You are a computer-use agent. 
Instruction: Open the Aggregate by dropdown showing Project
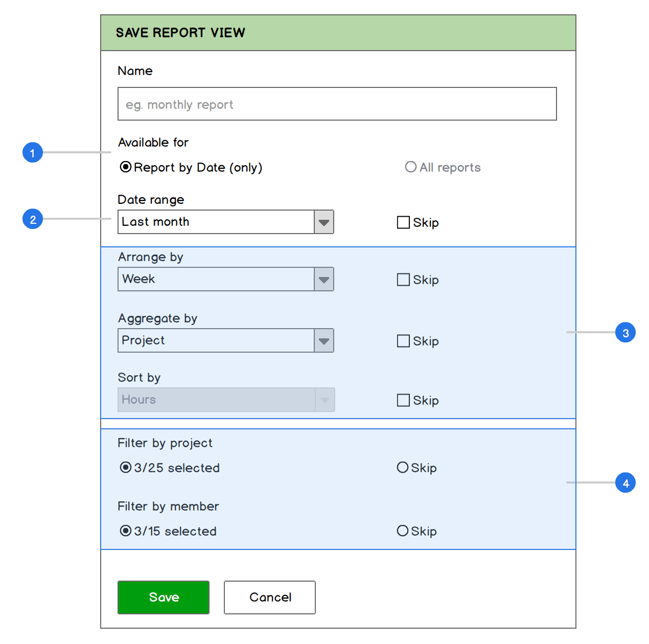(324, 340)
